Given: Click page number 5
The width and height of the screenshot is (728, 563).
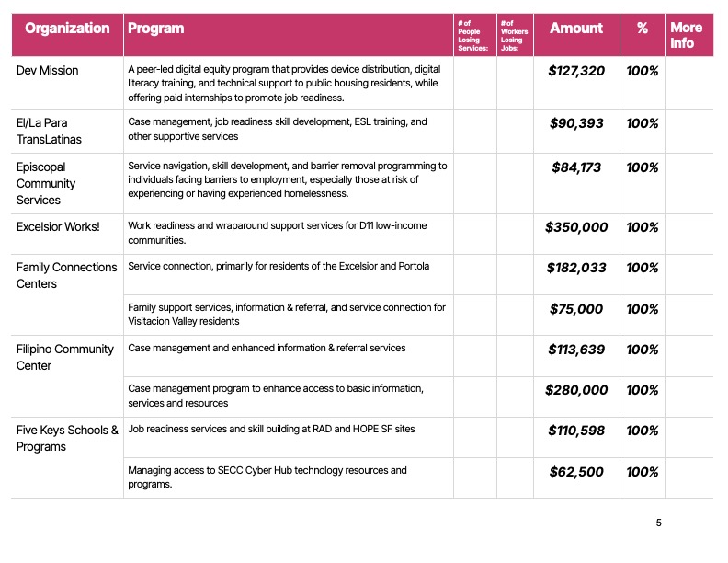Looking at the screenshot, I should pos(658,523).
